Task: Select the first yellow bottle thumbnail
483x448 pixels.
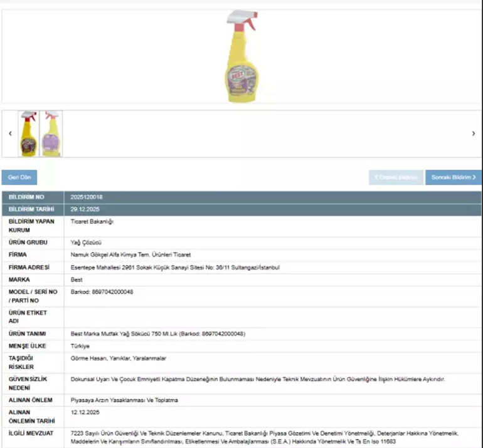Action: coord(28,133)
